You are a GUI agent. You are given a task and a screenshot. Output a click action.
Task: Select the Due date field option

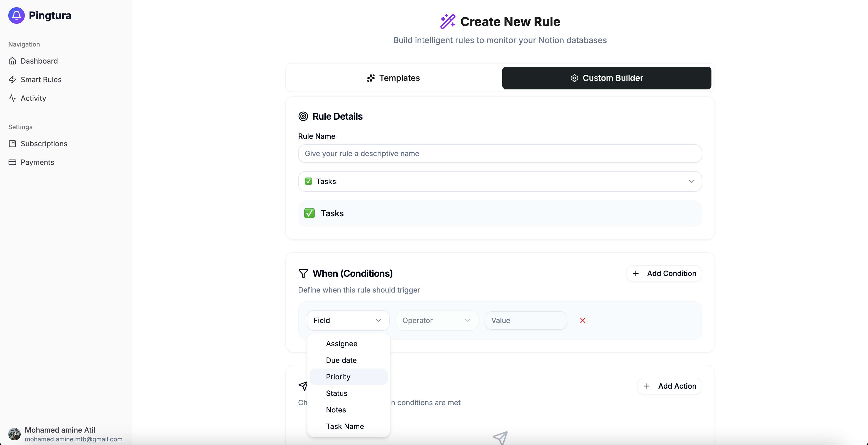[x=341, y=360]
